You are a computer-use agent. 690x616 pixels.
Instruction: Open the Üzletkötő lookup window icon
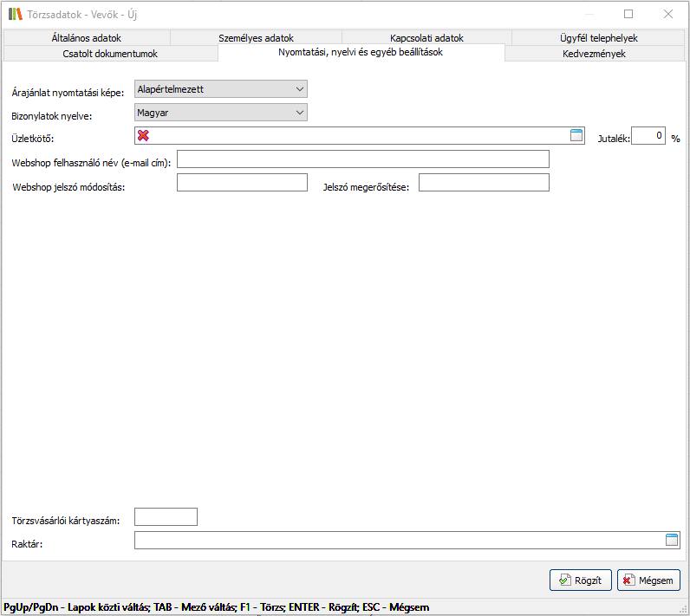tap(576, 135)
